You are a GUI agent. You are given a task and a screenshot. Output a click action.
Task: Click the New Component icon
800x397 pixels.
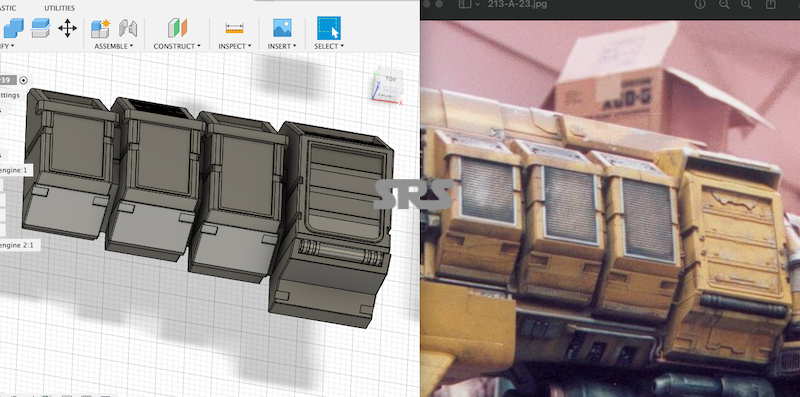101,29
